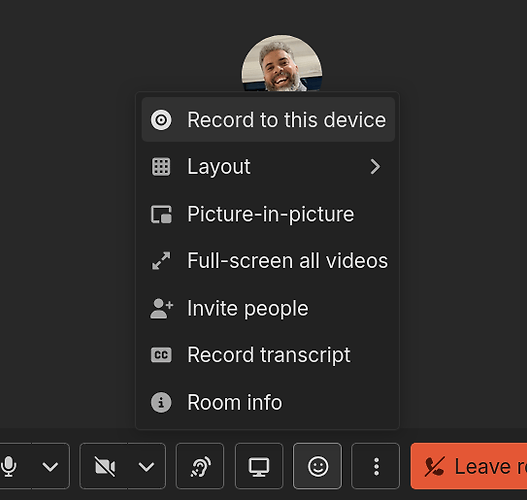The height and width of the screenshot is (500, 527).
Task: Select Record to this device
Action: pyautogui.click(x=268, y=120)
